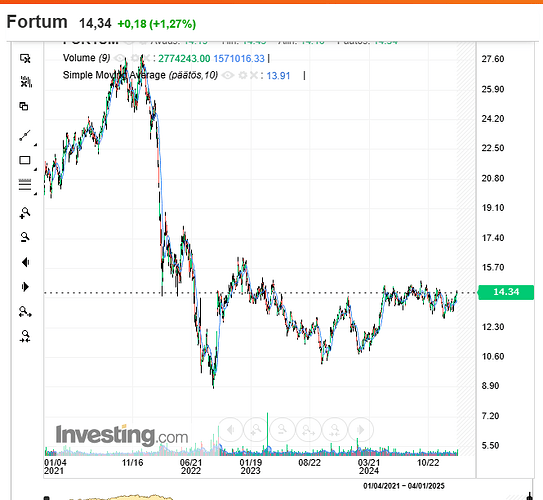Remove the Volume indicator with its X
This screenshot has height=500, width=543.
(146, 58)
